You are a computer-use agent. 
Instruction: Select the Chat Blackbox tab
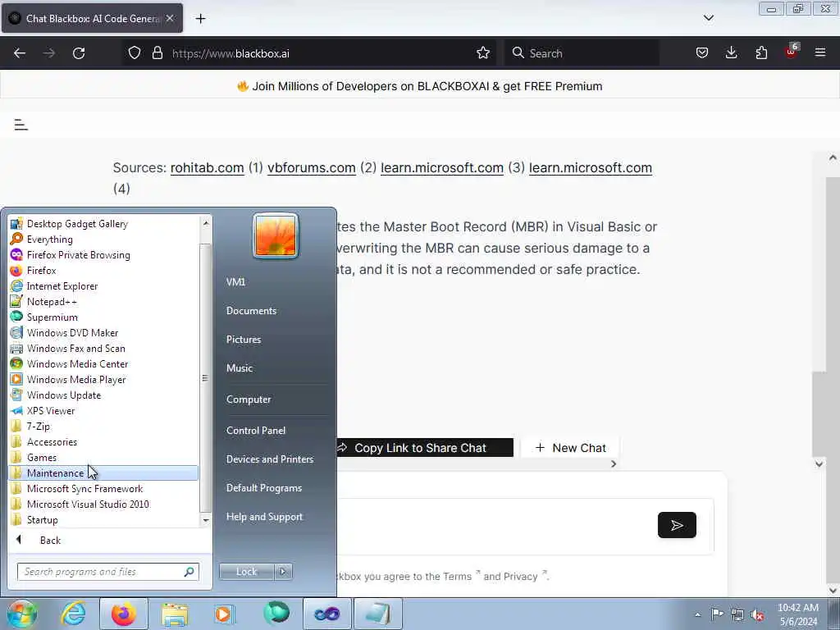[x=92, y=19]
